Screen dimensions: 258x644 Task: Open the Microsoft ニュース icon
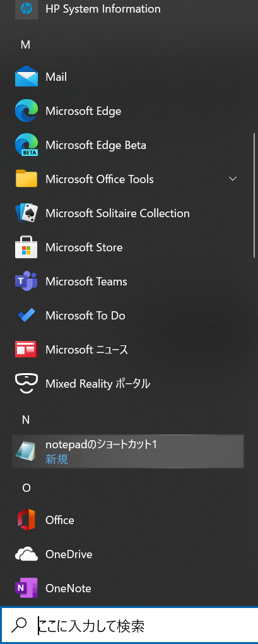26,350
